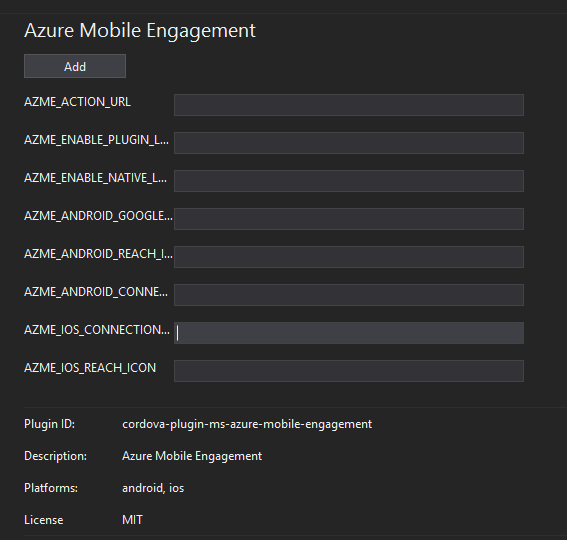The width and height of the screenshot is (567, 540).
Task: Click the platforms value android, ios
Action: click(153, 488)
